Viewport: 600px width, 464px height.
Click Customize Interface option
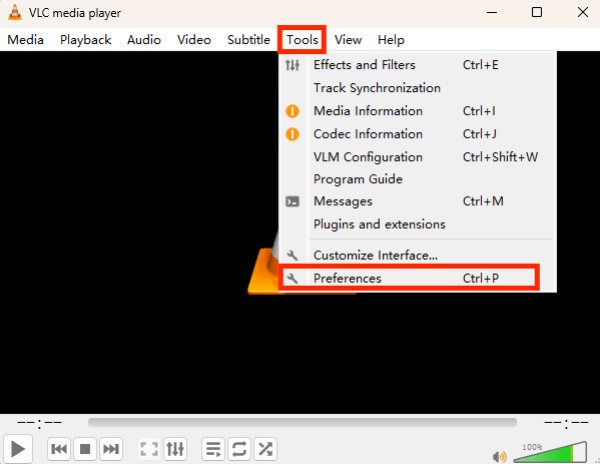pyautogui.click(x=375, y=255)
